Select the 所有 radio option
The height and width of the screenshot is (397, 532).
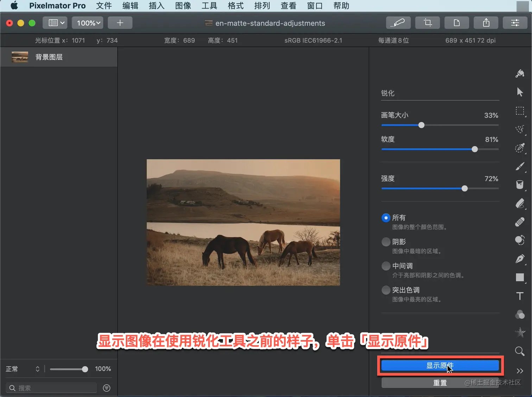(386, 218)
